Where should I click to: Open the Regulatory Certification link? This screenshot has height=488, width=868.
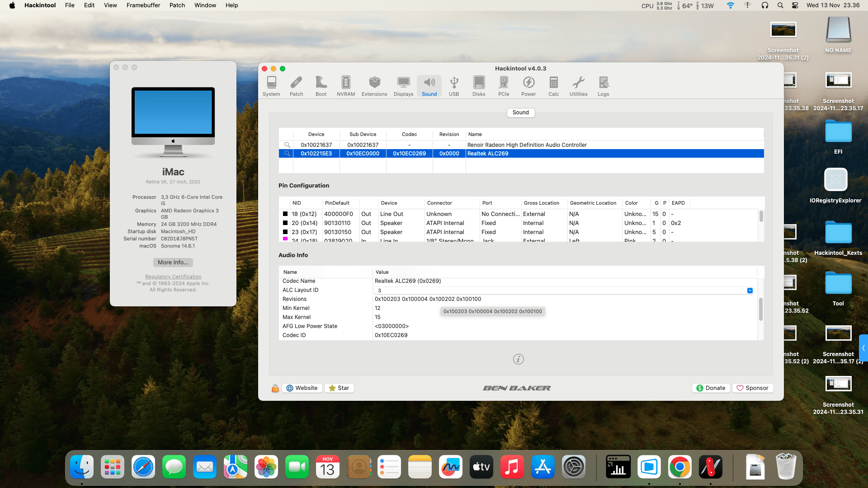pyautogui.click(x=173, y=276)
